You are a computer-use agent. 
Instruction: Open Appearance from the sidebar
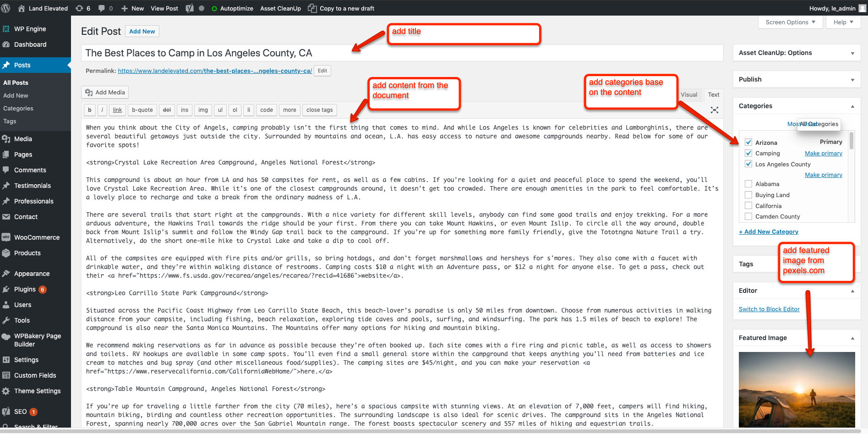31,274
